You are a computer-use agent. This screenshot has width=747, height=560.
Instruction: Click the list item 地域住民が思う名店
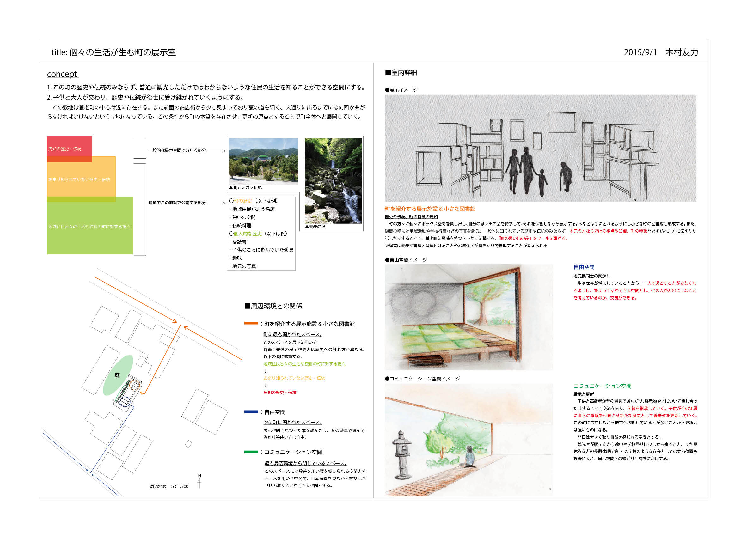[x=253, y=209]
